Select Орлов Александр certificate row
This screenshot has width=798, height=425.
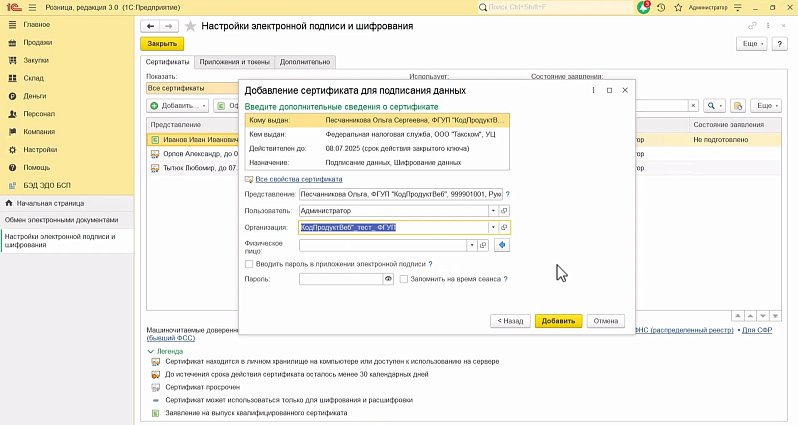coord(193,154)
